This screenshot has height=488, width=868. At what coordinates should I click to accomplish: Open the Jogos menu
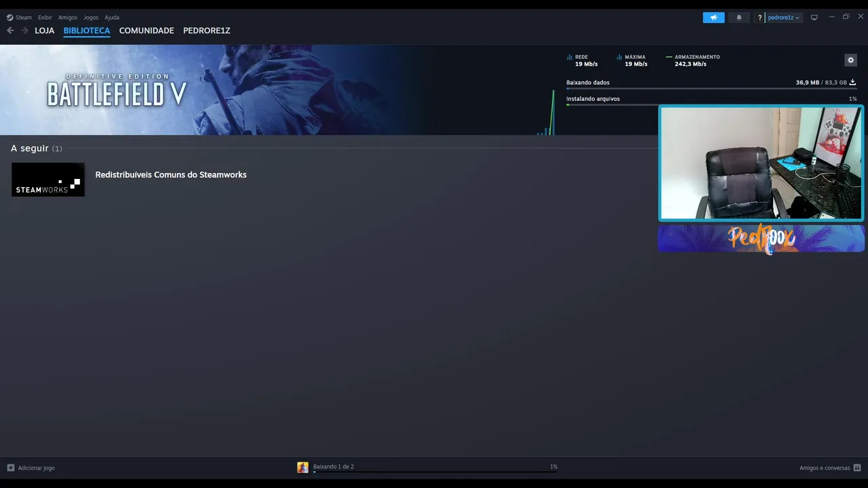[91, 18]
